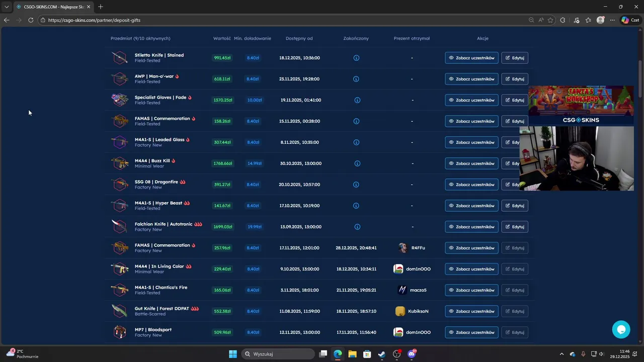Viewport: 644px width, 362px height.
Task: Click the Zakończony column header
Action: point(356,38)
